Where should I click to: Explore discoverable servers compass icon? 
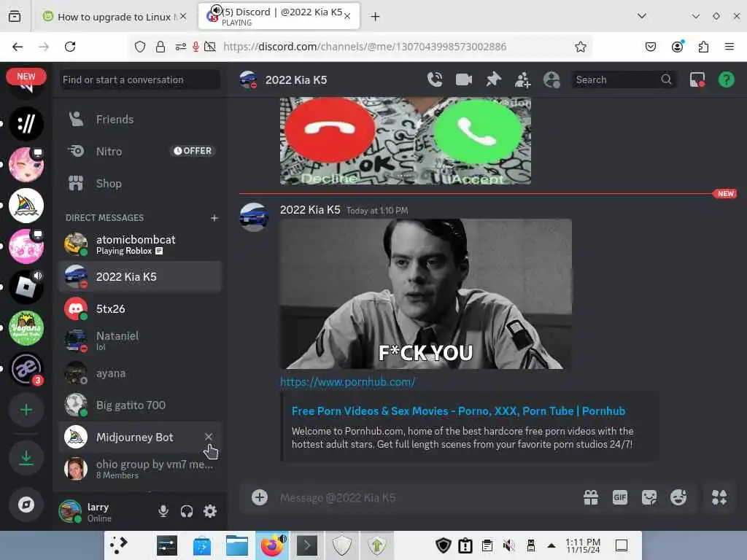26,505
